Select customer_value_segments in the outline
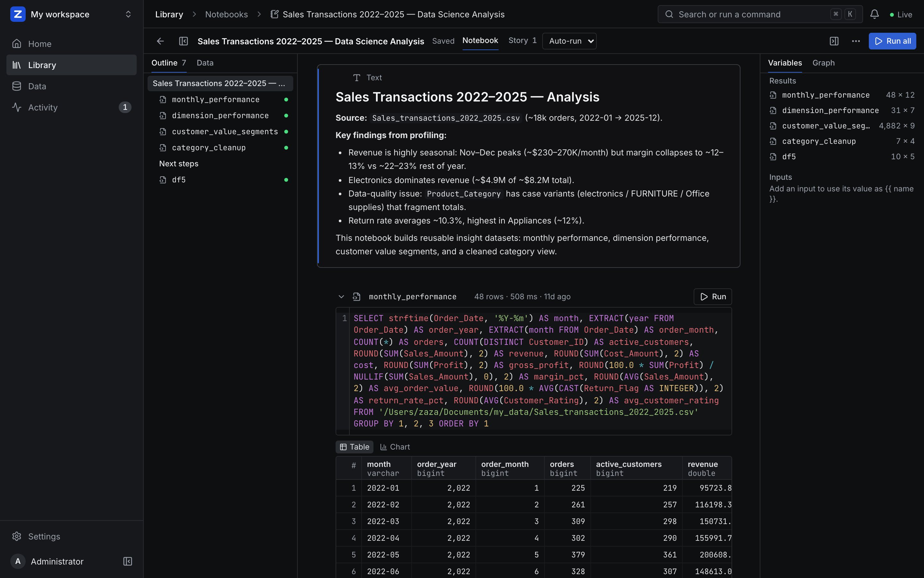The width and height of the screenshot is (924, 578). 220,132
